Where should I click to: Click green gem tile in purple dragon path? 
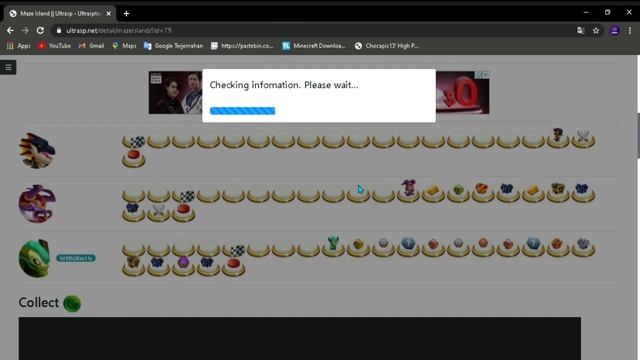[458, 192]
